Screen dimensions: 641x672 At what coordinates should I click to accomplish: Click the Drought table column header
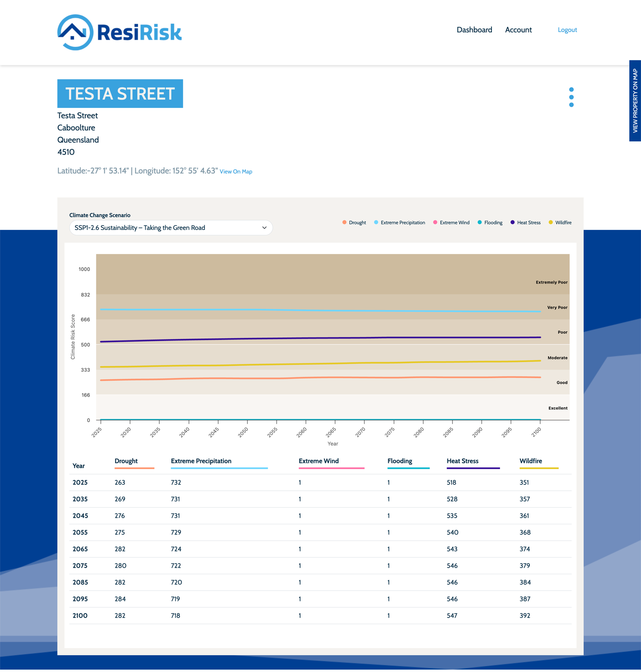(x=126, y=461)
